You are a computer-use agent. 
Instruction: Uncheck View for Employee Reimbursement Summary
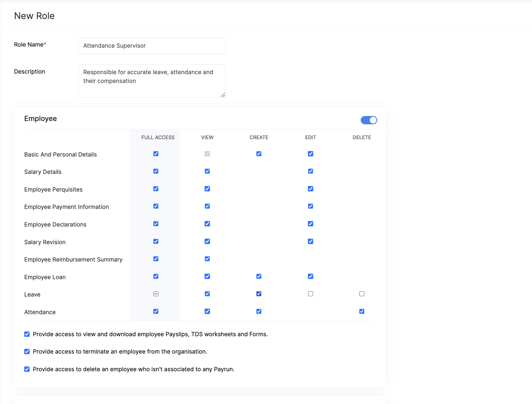(207, 259)
